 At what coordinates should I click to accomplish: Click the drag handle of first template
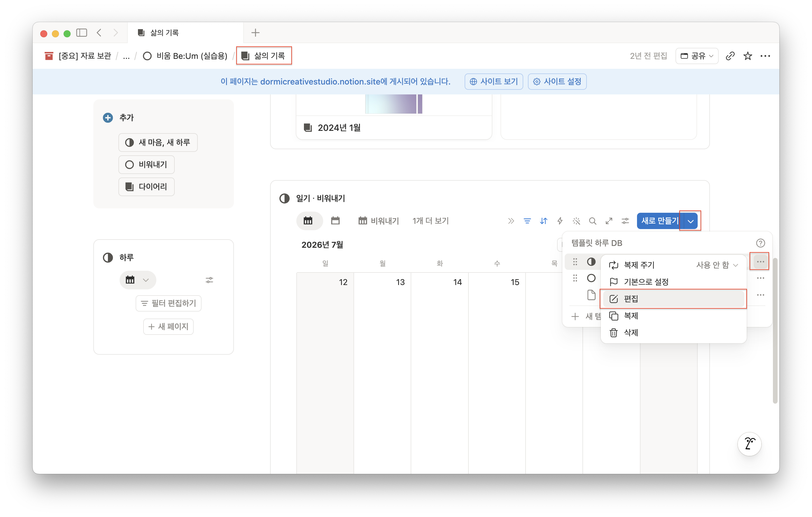coord(575,262)
